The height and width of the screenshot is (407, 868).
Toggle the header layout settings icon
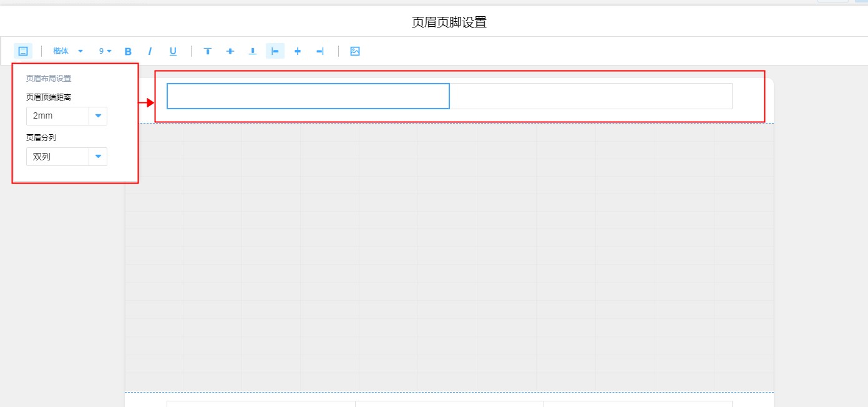[23, 51]
